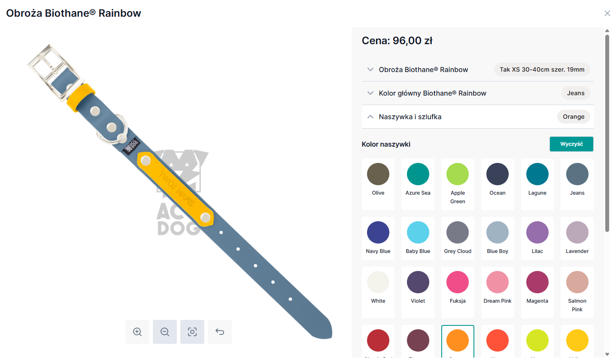Select the White patch color
Image resolution: width=616 pixels, height=364 pixels.
pos(378,283)
